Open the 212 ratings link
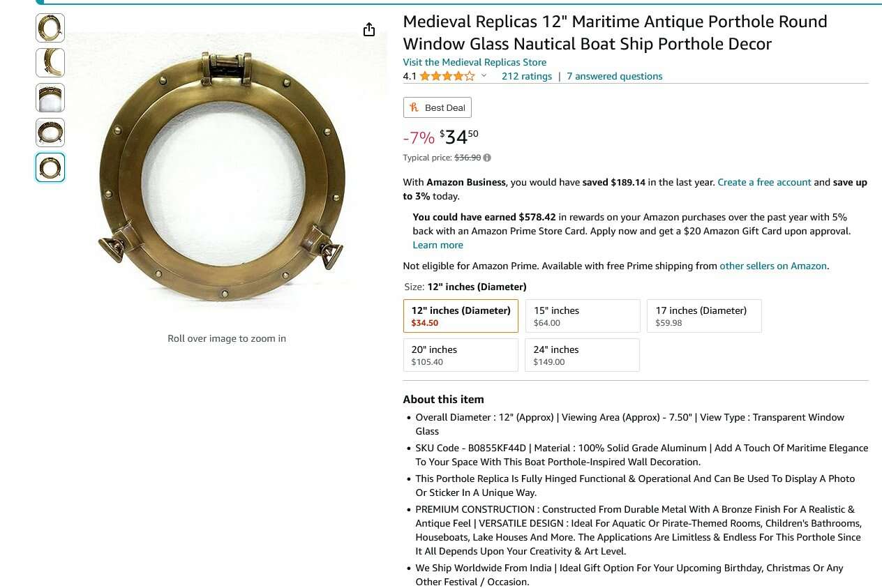 click(527, 76)
